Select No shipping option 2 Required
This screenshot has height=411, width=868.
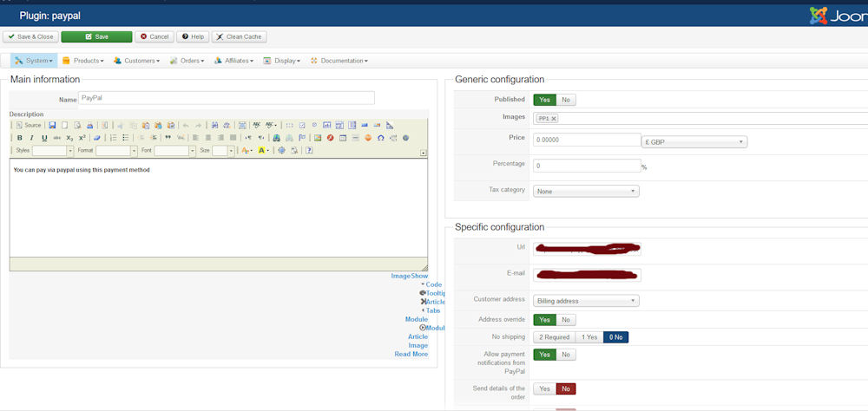pyautogui.click(x=554, y=337)
